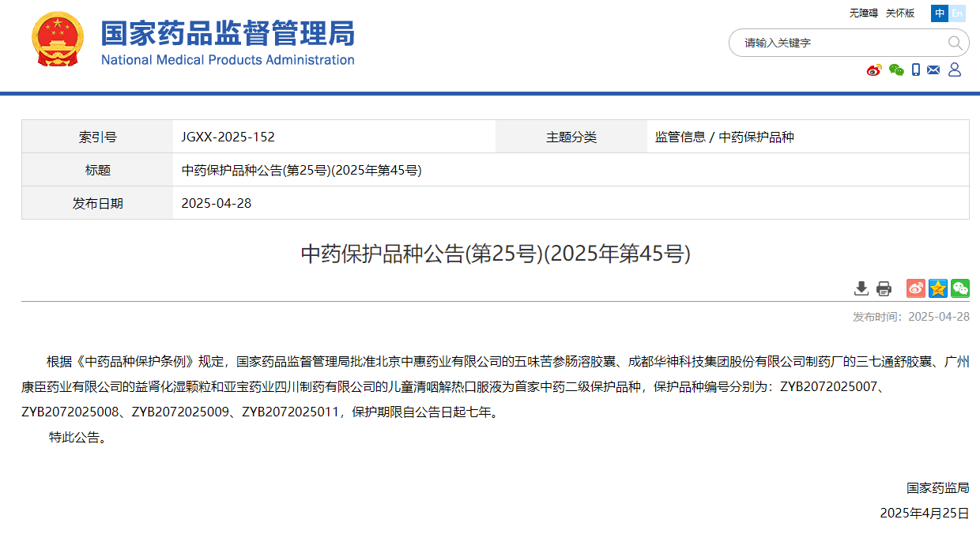The height and width of the screenshot is (538, 980).
Task: Click the index number JGXX-2025-152
Action: point(228,137)
